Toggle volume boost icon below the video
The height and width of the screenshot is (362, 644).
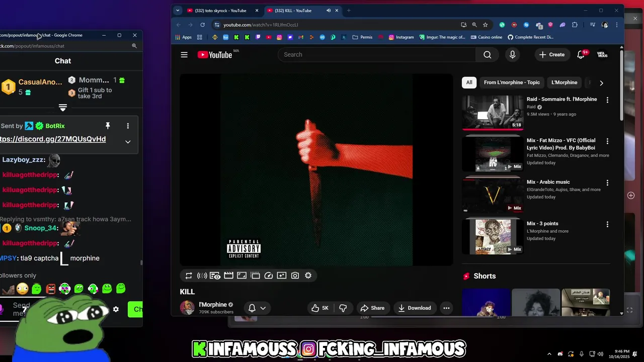[x=202, y=276]
